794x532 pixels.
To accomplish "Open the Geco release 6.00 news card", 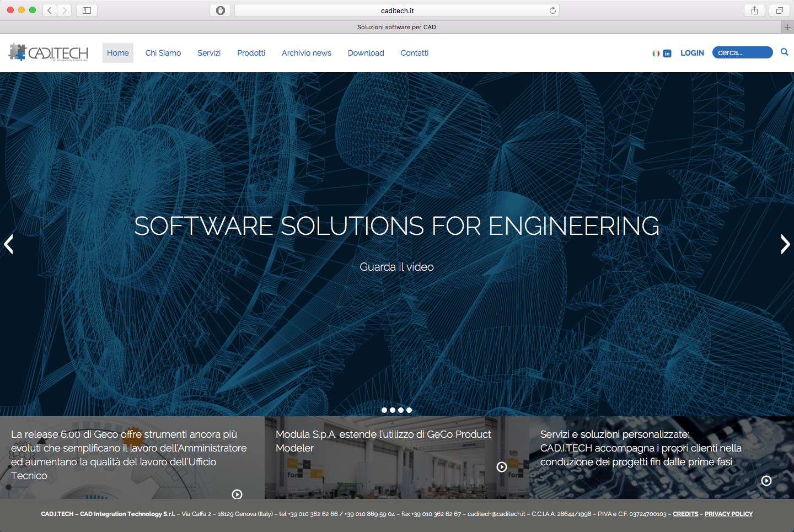I will [132, 458].
